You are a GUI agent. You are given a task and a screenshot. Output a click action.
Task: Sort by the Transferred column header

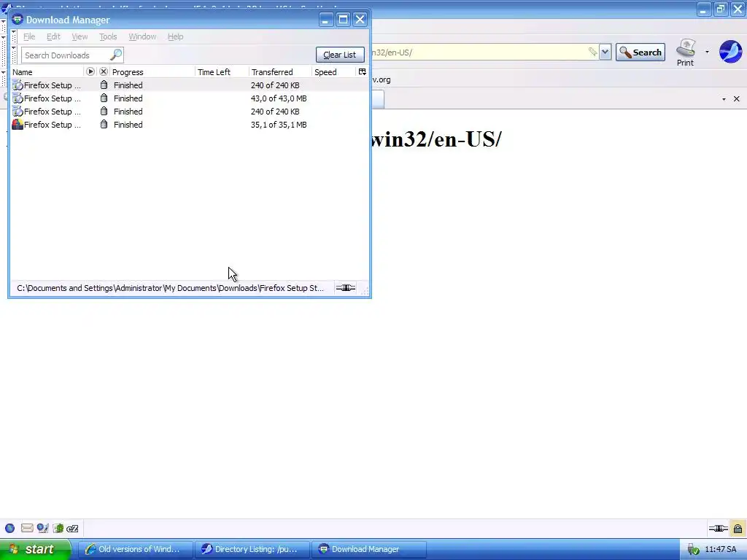tap(280, 72)
